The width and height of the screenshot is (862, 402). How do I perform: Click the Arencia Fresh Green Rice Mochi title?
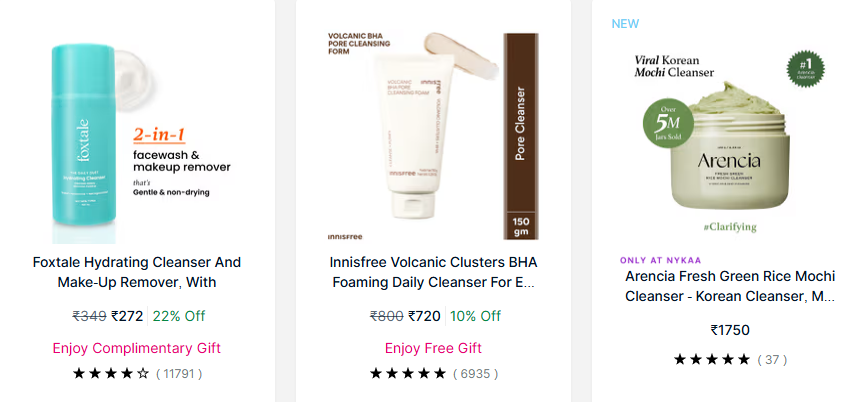pos(729,286)
